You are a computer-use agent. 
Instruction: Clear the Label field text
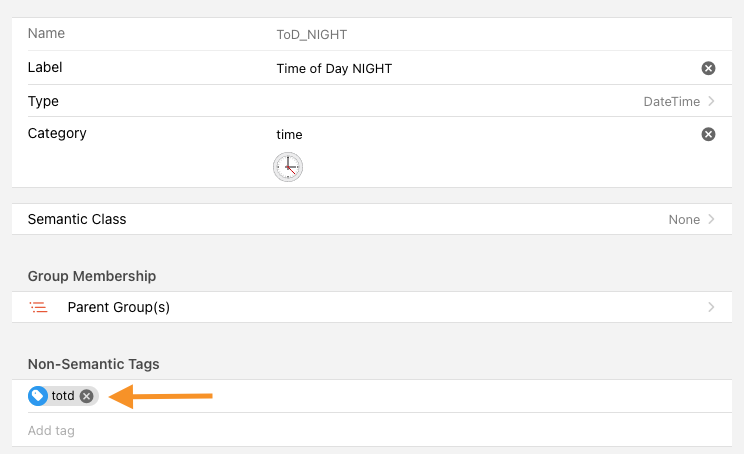point(708,68)
